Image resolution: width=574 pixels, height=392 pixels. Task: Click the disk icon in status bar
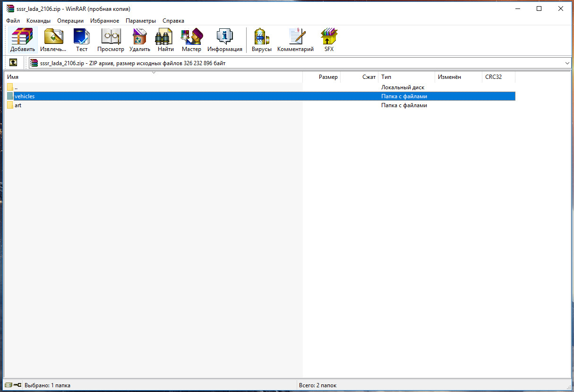tap(8, 385)
